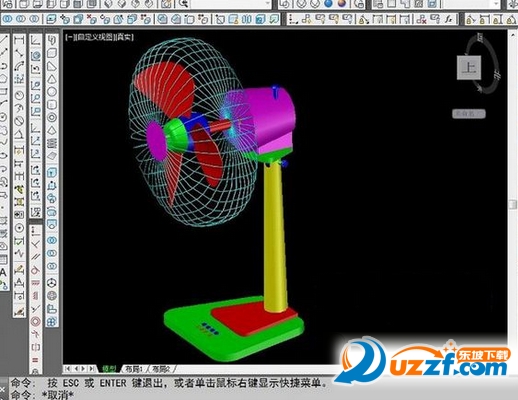Click the vertical scrollbar right of the viewport
This screenshot has height=400, width=518.
click(x=513, y=204)
